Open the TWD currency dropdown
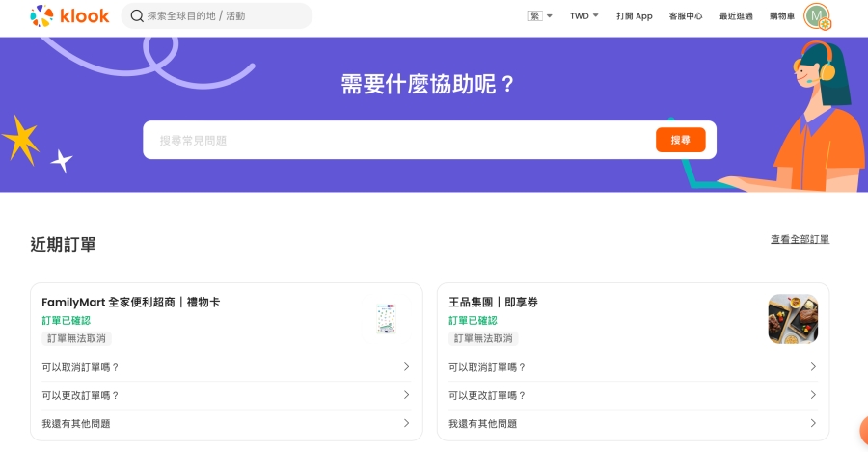 [x=584, y=16]
